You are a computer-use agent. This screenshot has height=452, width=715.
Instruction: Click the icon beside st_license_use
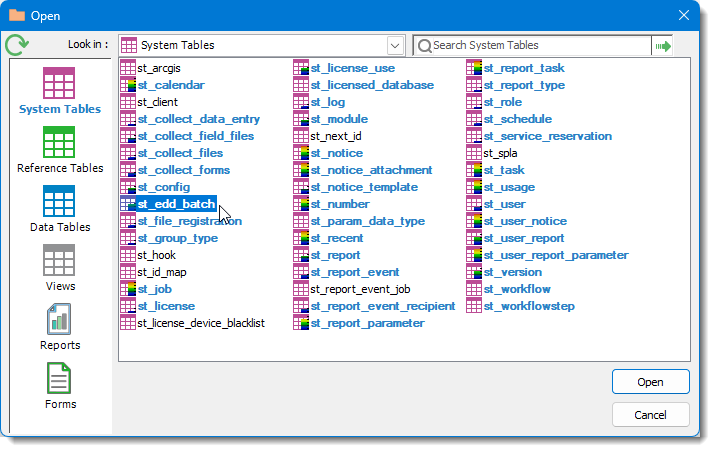pos(301,68)
